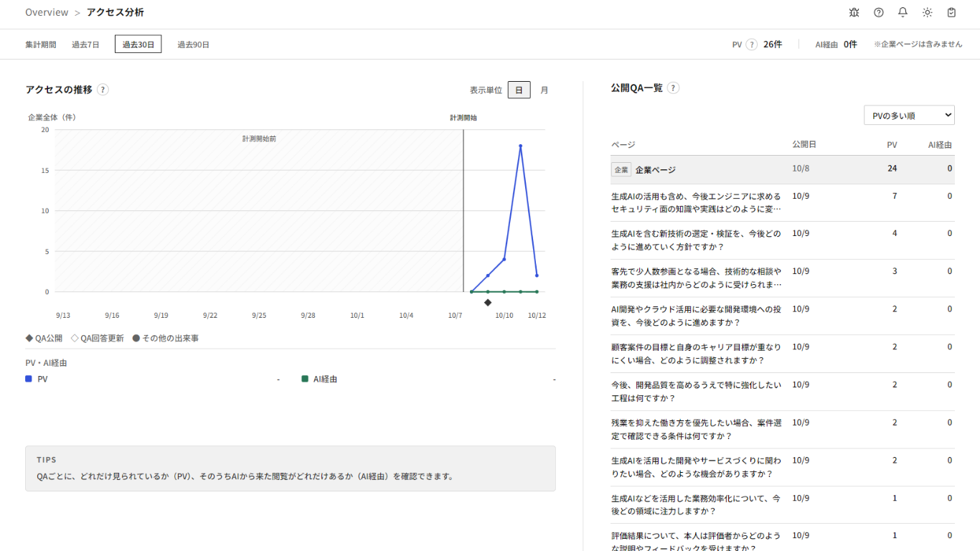The image size is (980, 551).
Task: Select 過去30日 period
Action: pyautogui.click(x=138, y=44)
